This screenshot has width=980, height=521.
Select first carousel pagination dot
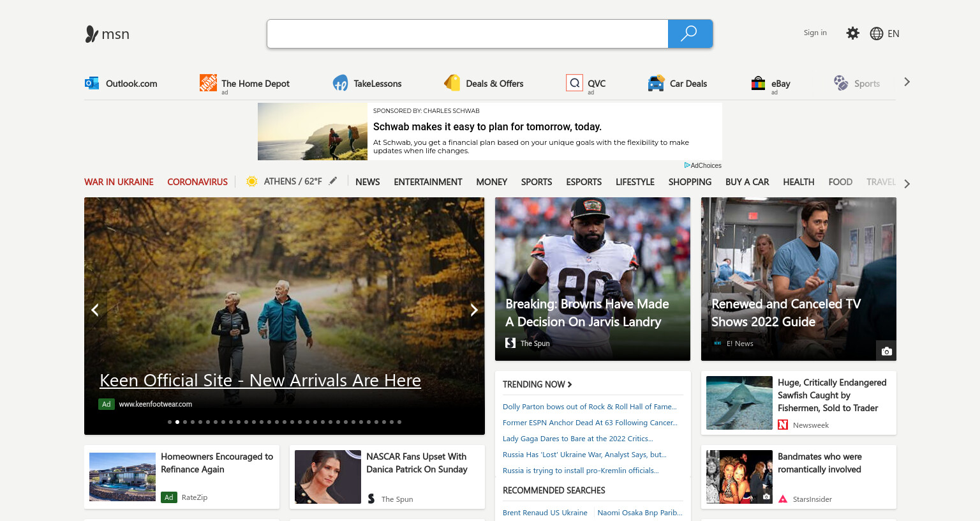tap(170, 422)
